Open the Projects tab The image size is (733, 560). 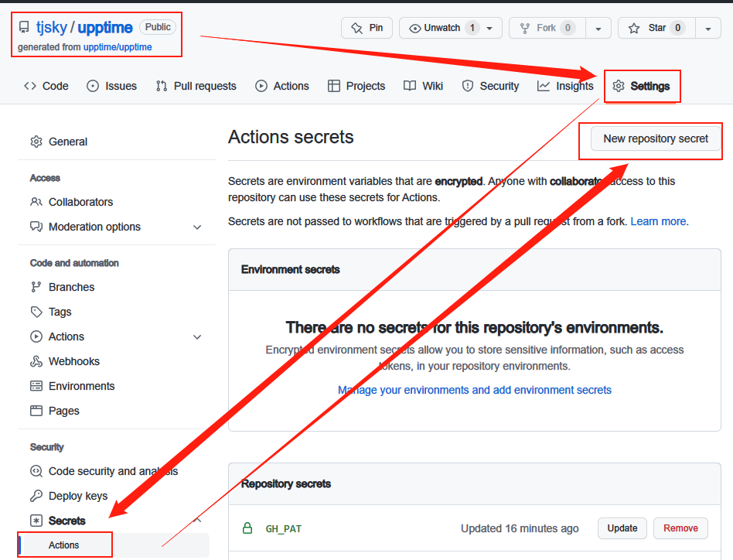click(356, 86)
